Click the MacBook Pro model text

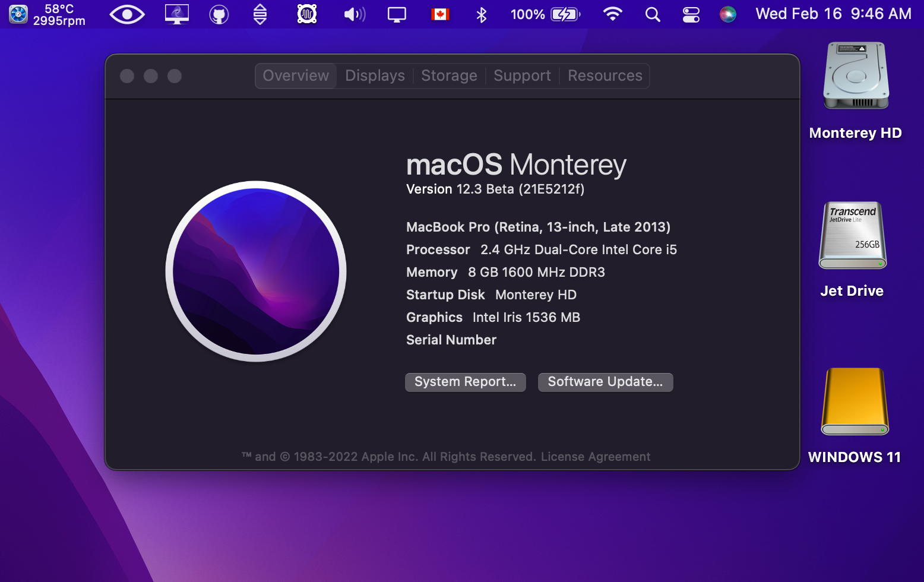click(538, 227)
